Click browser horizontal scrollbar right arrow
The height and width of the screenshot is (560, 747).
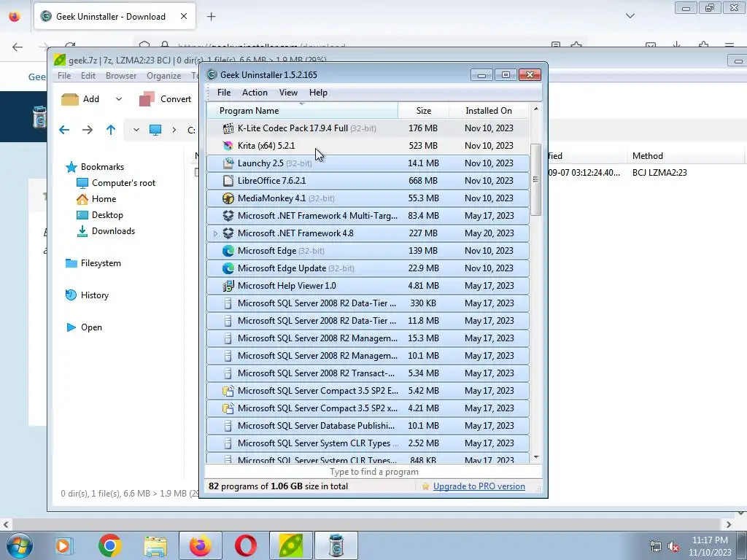click(x=729, y=524)
